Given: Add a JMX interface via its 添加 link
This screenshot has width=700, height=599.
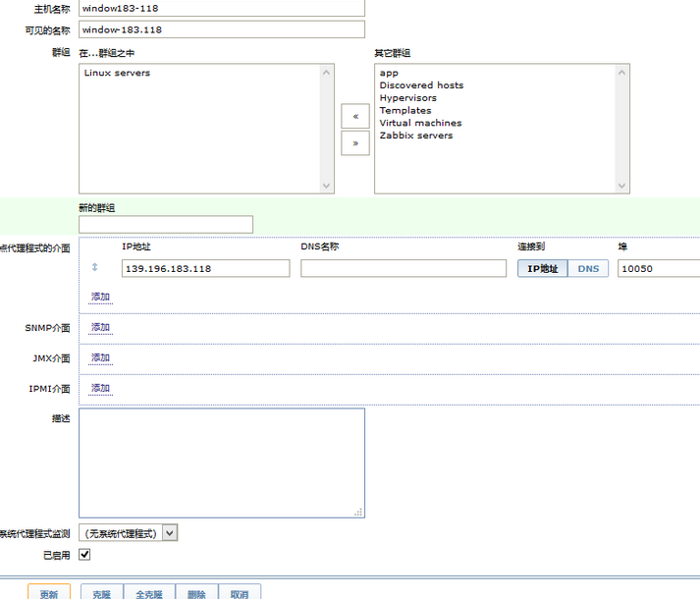Looking at the screenshot, I should point(100,357).
